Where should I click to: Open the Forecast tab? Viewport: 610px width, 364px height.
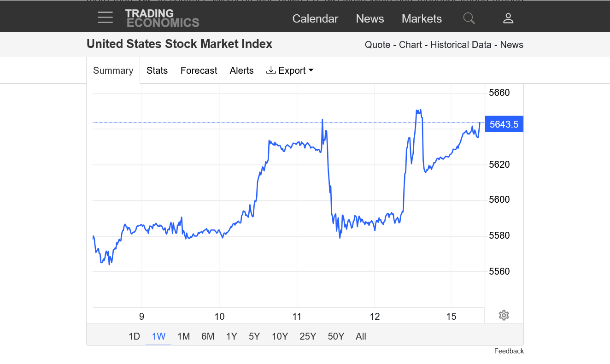199,70
